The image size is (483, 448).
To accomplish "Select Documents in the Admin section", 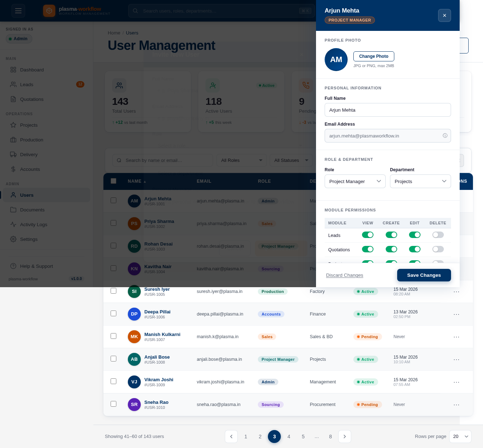I will (13, 210).
